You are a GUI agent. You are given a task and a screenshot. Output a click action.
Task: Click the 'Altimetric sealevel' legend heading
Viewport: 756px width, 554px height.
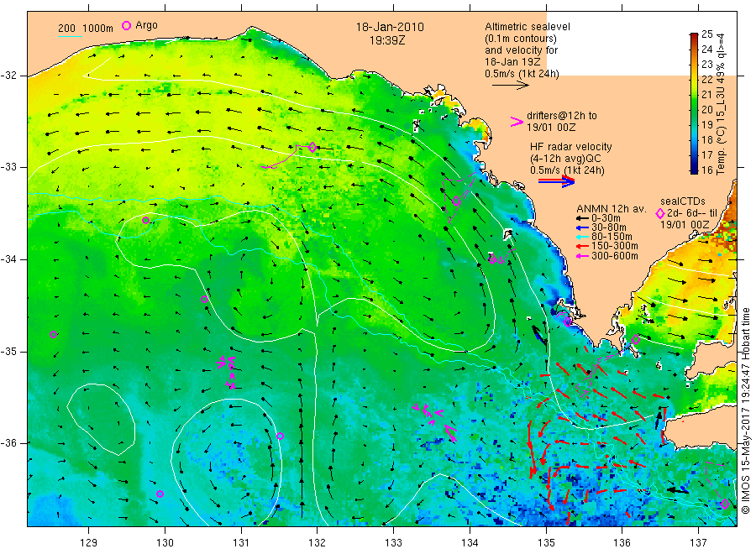tap(528, 27)
